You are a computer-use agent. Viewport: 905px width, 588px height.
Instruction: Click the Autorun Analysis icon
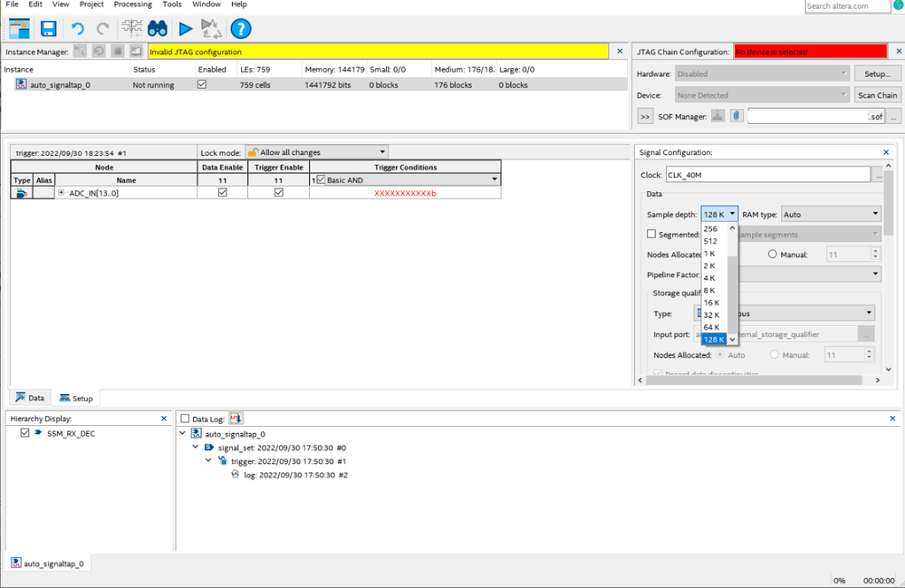click(x=210, y=29)
